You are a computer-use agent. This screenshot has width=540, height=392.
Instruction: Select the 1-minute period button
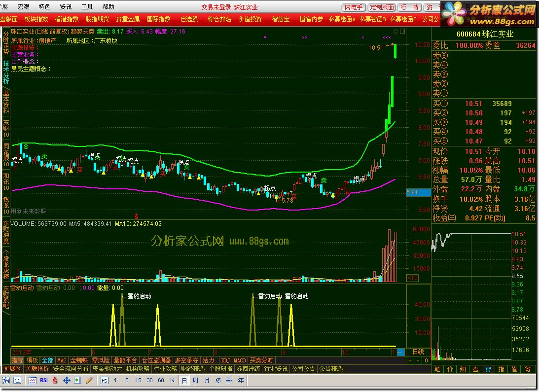coord(115,380)
